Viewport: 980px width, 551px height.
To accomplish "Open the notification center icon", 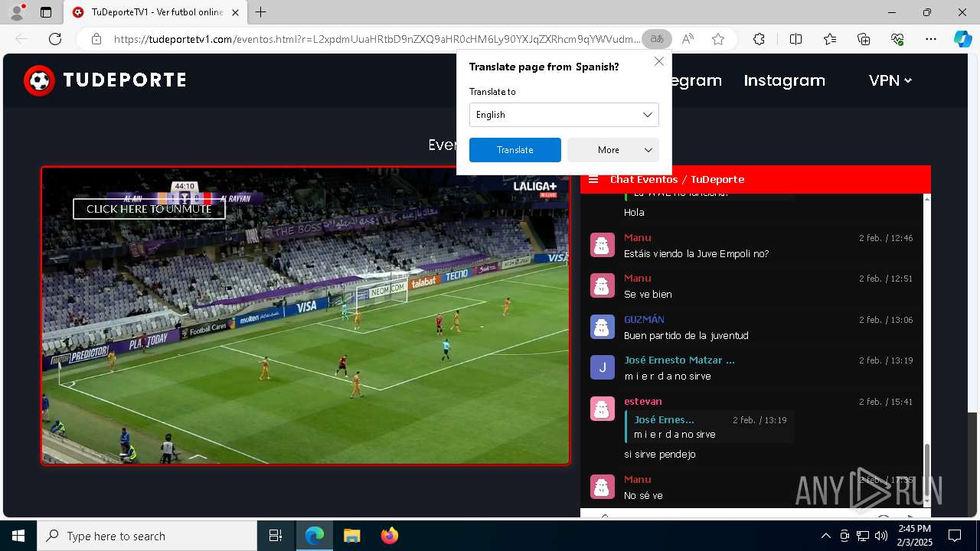I will tap(955, 536).
